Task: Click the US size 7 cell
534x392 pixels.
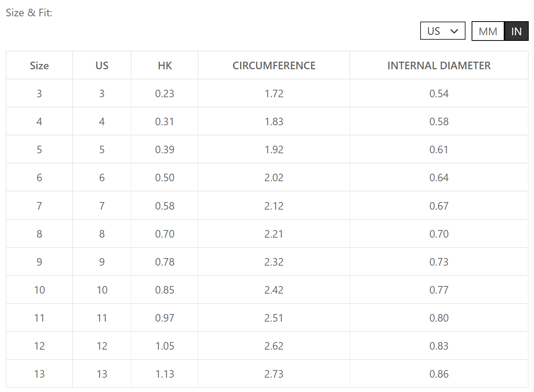Action: click(x=102, y=206)
